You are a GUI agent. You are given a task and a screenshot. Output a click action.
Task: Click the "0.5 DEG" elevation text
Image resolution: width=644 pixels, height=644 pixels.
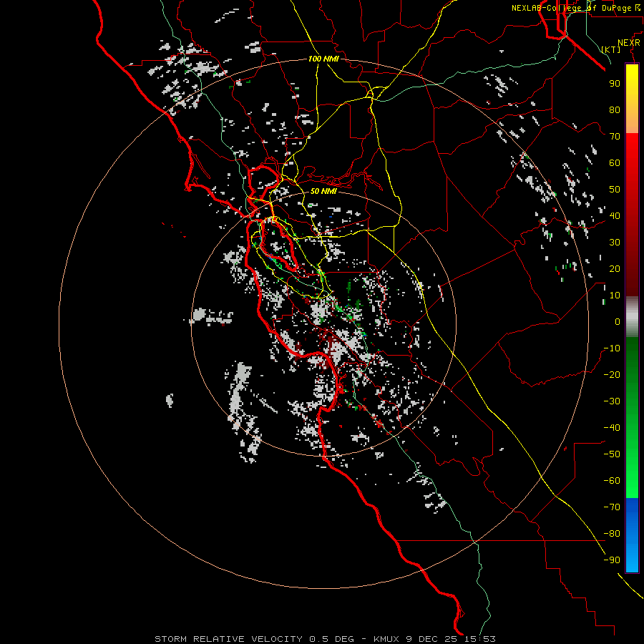pos(331,639)
